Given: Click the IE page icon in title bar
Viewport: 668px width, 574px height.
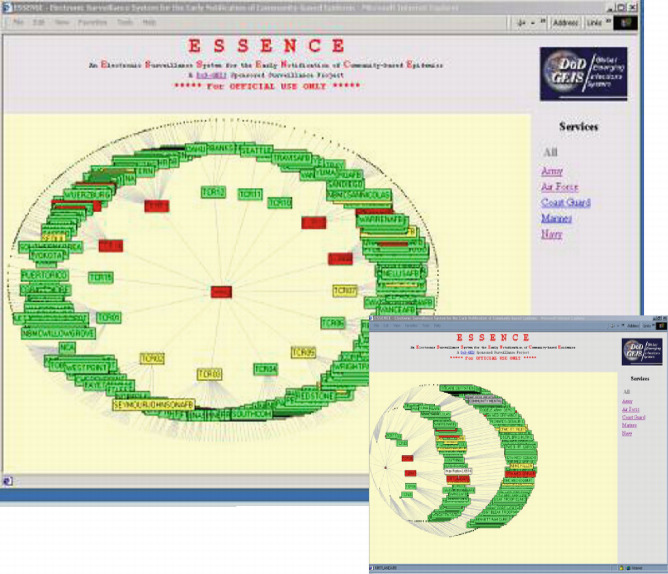Looking at the screenshot, I should [x=7, y=7].
